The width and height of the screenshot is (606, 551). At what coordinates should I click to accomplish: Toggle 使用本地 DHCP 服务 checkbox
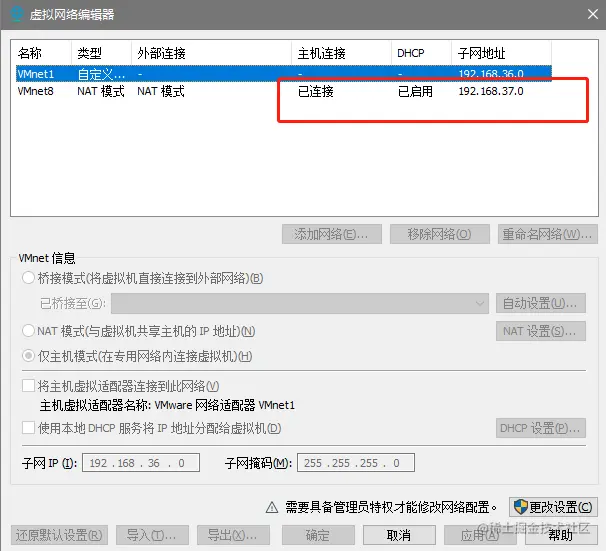(28, 428)
